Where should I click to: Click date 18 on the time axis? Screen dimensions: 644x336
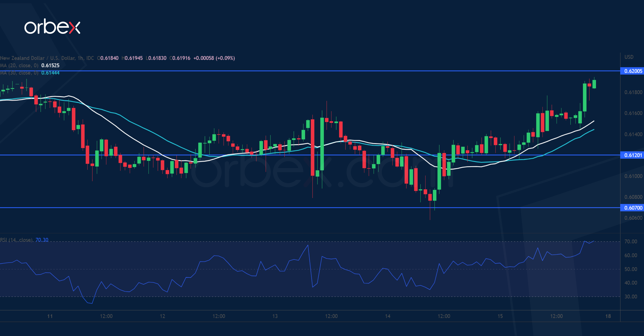(x=608, y=316)
